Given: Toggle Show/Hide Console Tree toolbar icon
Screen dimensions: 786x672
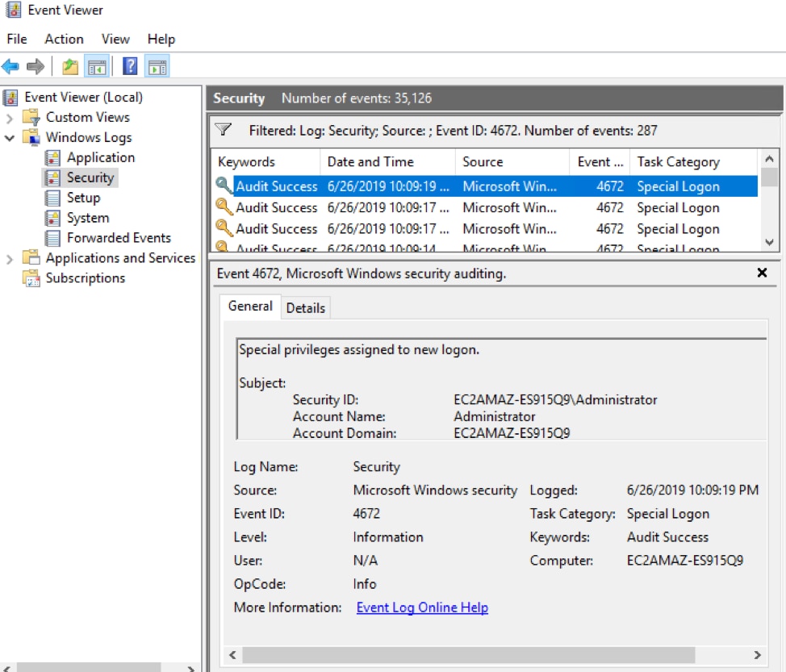Looking at the screenshot, I should [x=97, y=66].
